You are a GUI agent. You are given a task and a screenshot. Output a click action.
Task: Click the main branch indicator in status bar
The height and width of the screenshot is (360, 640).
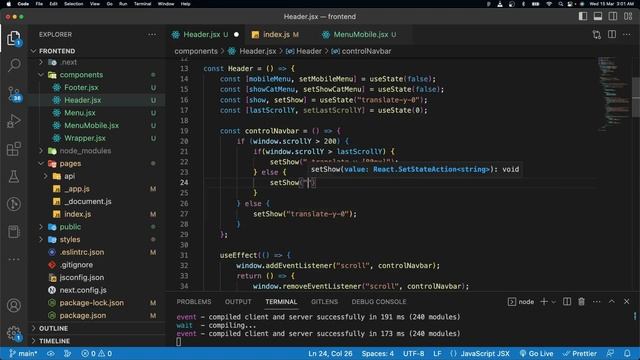(23, 353)
